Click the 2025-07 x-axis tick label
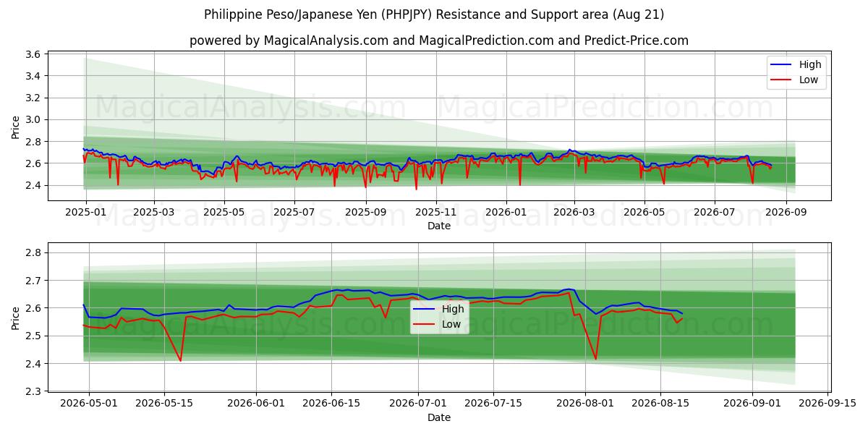Screen dimensions: 868x434 tap(294, 212)
